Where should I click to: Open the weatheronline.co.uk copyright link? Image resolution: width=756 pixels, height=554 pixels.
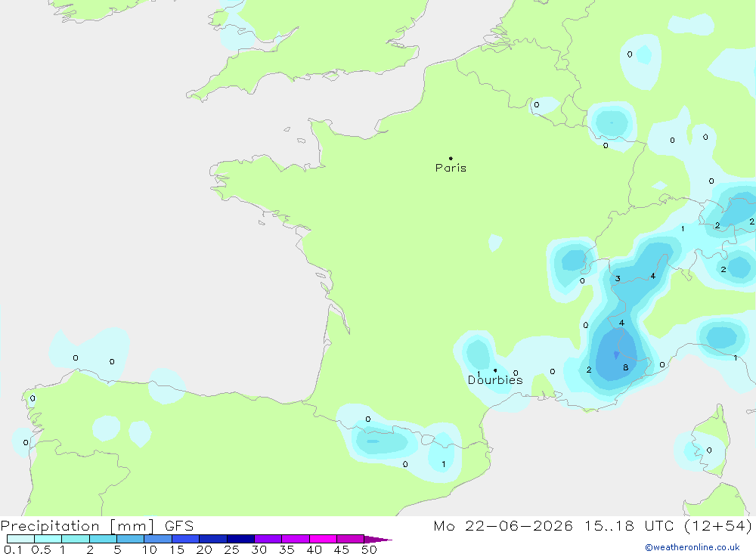coord(692,547)
